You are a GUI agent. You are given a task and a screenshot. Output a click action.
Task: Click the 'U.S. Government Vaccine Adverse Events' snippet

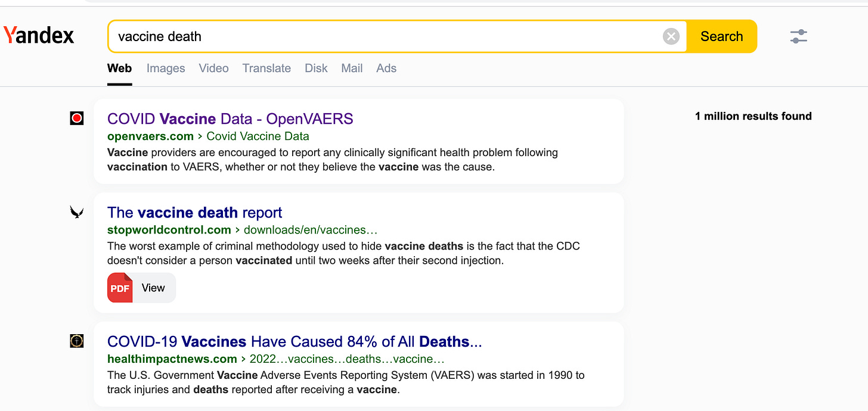pos(346,382)
